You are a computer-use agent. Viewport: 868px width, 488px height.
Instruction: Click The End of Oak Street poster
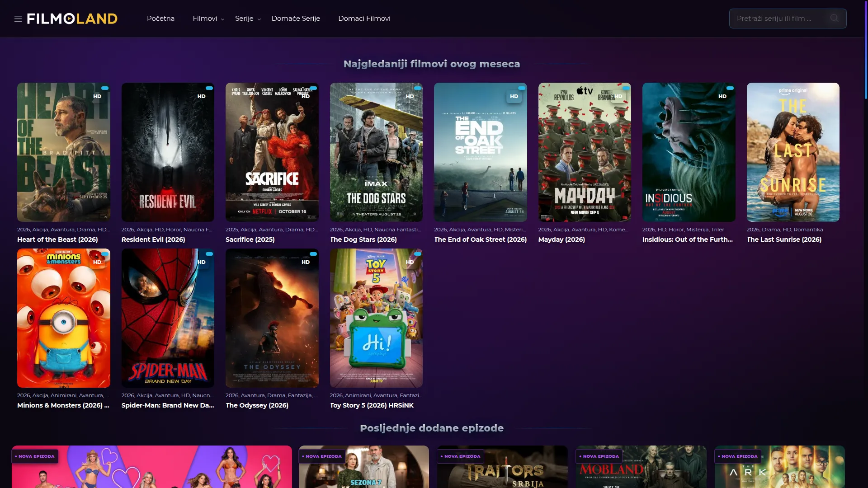tap(481, 152)
